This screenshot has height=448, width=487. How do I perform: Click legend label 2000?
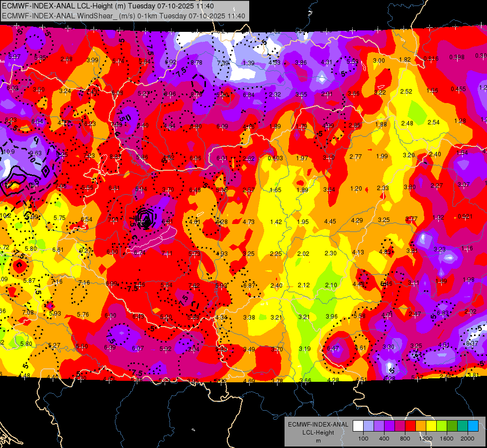pos(467,439)
